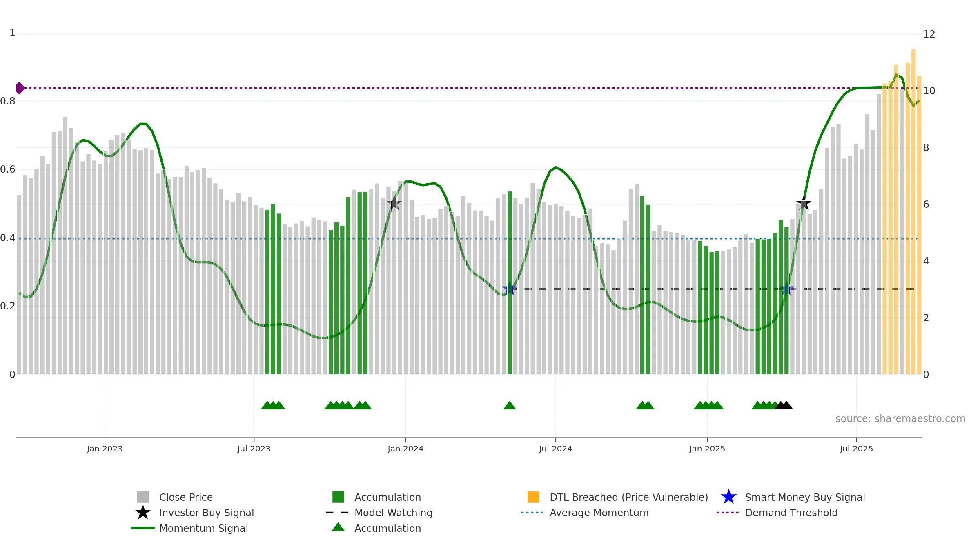
Task: Click the blue Smart Money Buy Signal legend star
Action: pos(728,497)
